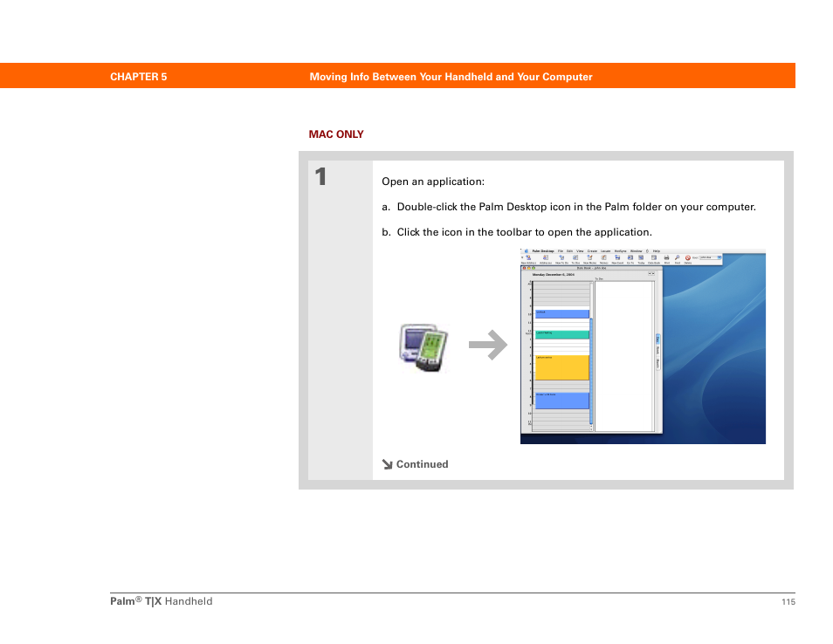Click the day schedule vertical scrollbar
The height and width of the screenshot is (644, 833).
591,356
